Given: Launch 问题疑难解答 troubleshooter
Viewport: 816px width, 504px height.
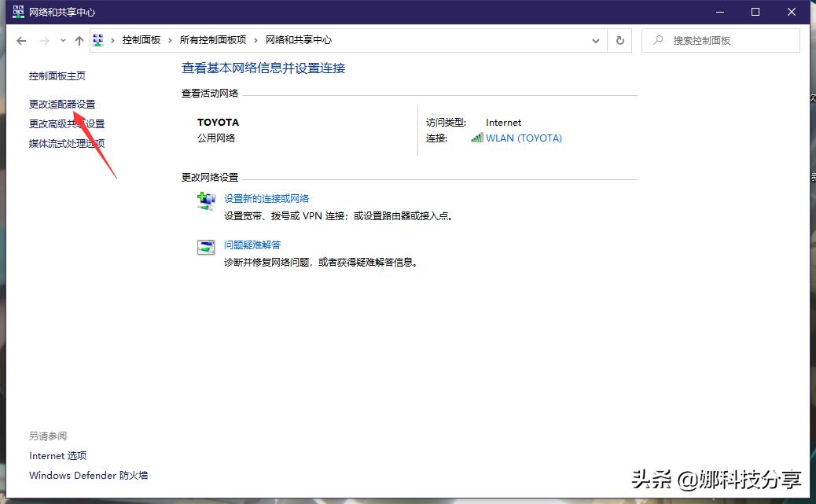Looking at the screenshot, I should coord(252,244).
